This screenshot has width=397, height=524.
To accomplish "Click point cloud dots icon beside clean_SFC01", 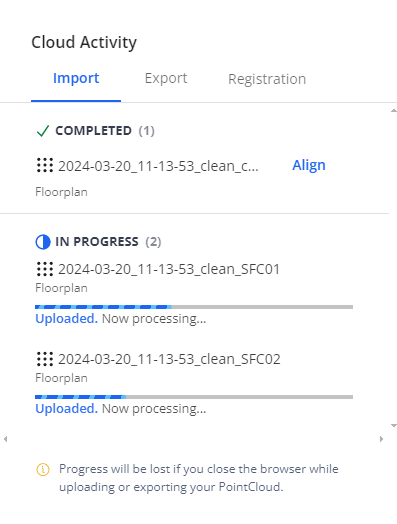I will pyautogui.click(x=45, y=269).
